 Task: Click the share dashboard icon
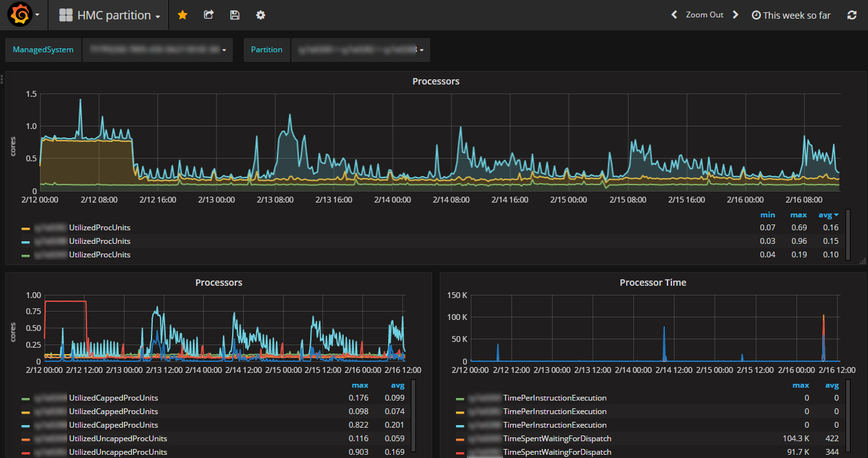(208, 15)
